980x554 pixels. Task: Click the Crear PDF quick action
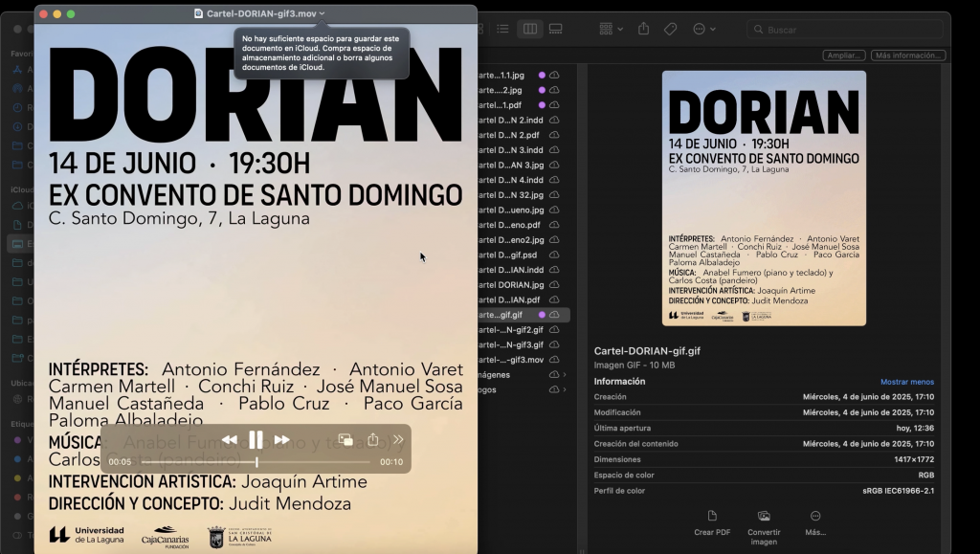(711, 522)
